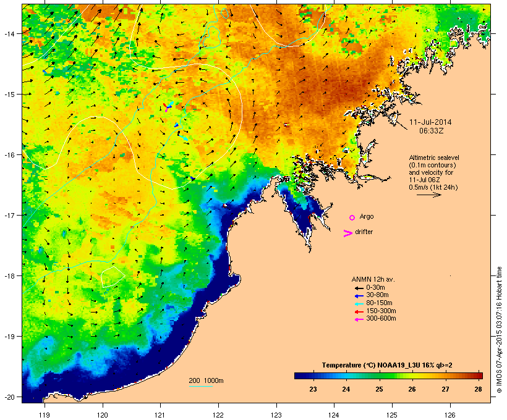
Task: Click the colorbar tick label '25'
Action: [x=379, y=389]
